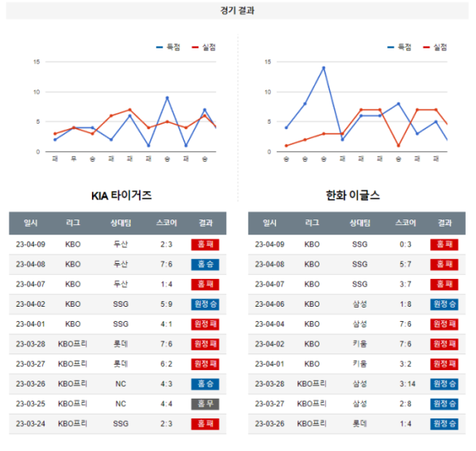Image resolution: width=476 pixels, height=451 pixels.
Task: Click the score "1:8" in 한화 table
Action: point(405,304)
